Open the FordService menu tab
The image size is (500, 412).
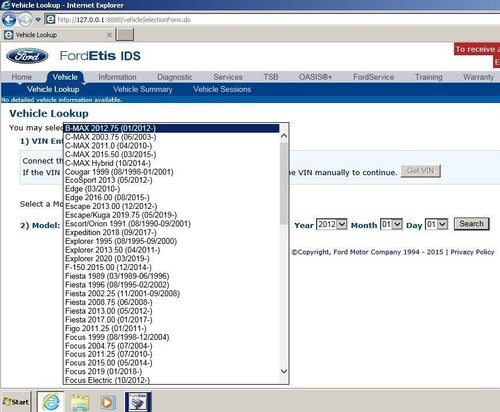(374, 77)
